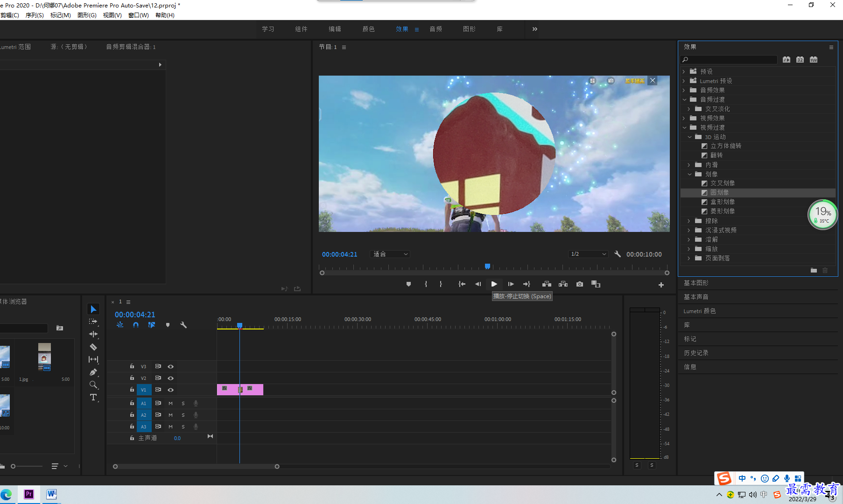Select the Pen tool
Viewport: 843px width, 504px height.
coord(93,372)
